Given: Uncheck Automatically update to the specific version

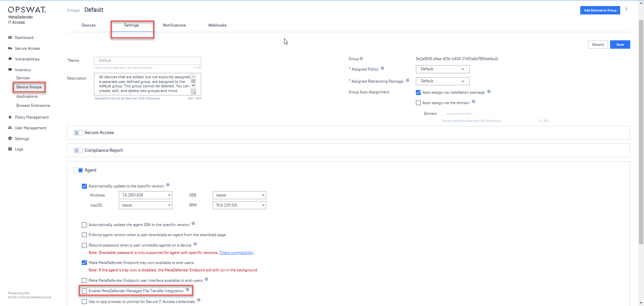Looking at the screenshot, I should (x=84, y=186).
